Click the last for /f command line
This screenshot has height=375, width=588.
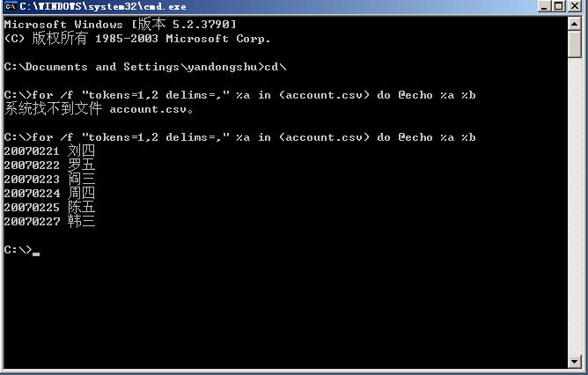click(239, 137)
